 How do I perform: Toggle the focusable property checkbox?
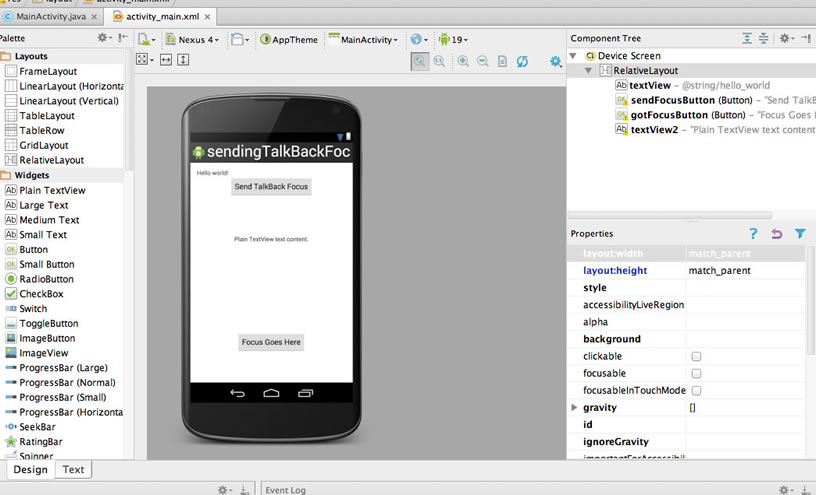696,374
